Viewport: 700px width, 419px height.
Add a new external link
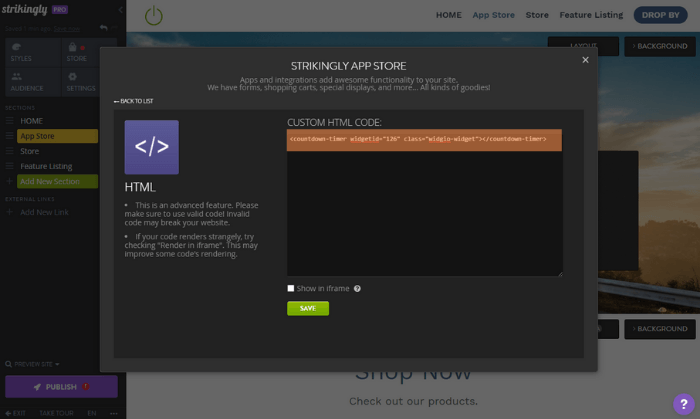click(44, 212)
